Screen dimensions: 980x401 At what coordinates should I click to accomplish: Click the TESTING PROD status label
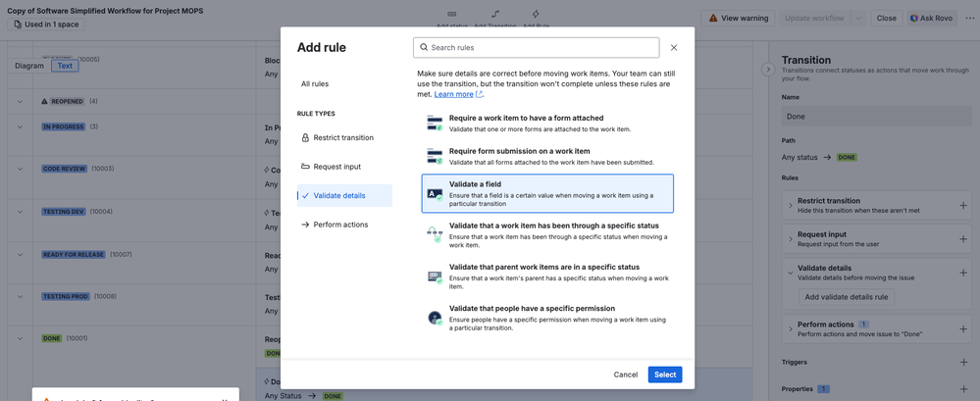[x=66, y=296]
